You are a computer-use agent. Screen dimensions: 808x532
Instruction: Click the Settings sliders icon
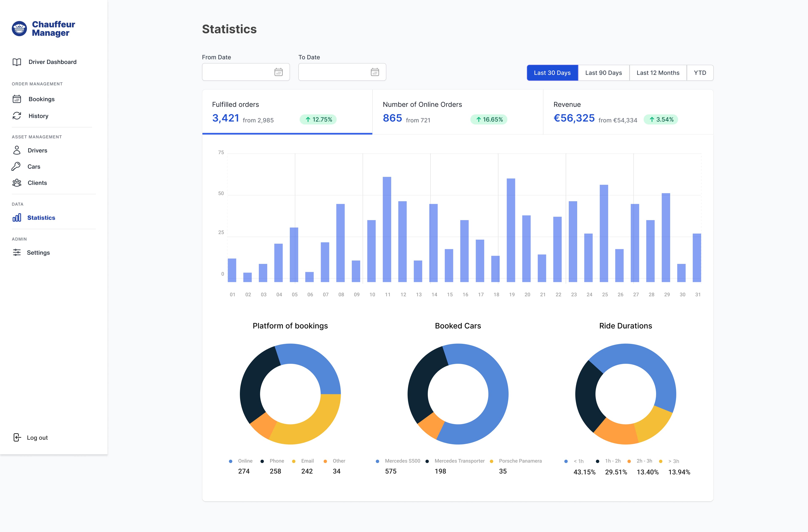17,252
